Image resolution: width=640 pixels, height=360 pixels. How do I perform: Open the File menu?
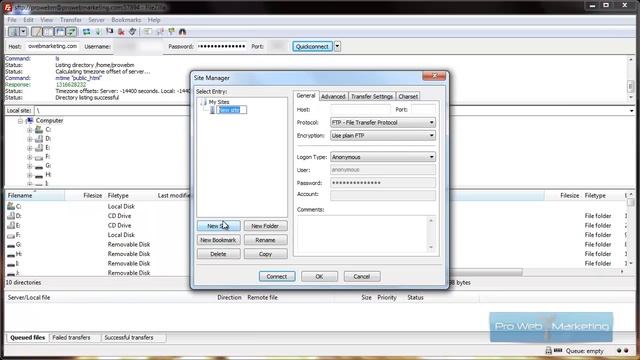pyautogui.click(x=12, y=20)
